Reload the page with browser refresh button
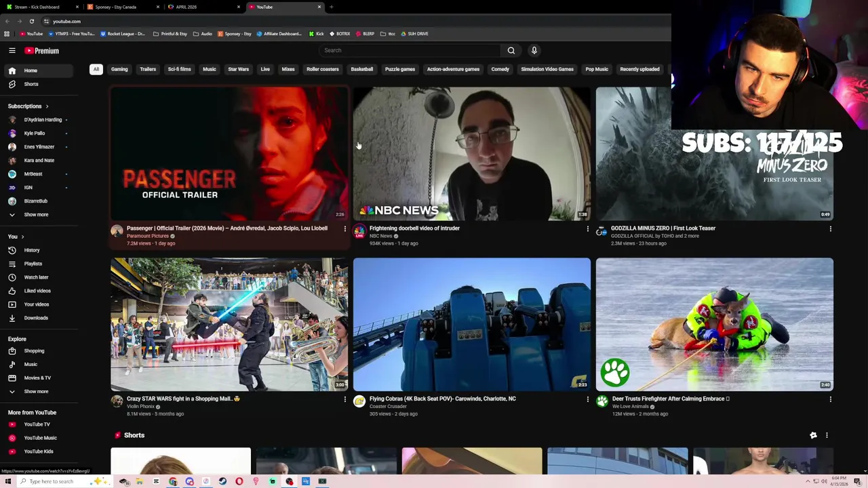Image resolution: width=868 pixels, height=488 pixels. tap(31, 21)
